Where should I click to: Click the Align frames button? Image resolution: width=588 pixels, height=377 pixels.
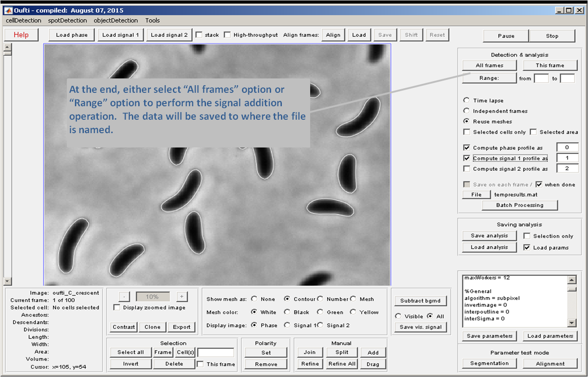(x=333, y=35)
